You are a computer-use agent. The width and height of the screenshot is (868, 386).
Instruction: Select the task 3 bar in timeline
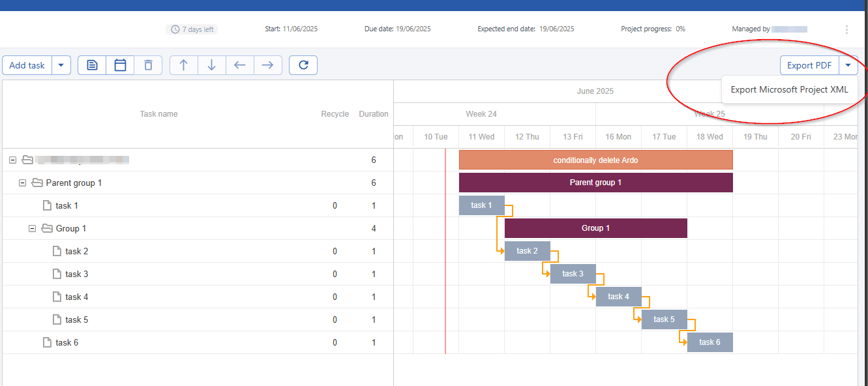point(573,274)
